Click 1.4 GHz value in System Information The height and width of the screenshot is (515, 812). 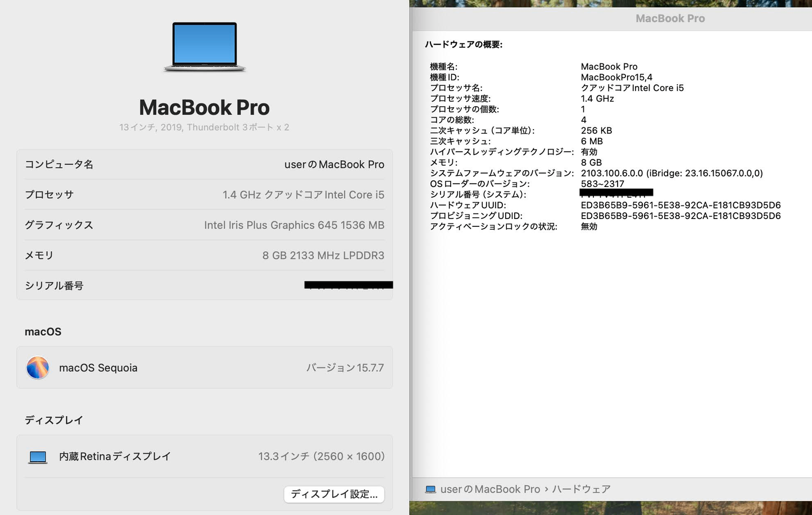pos(597,99)
